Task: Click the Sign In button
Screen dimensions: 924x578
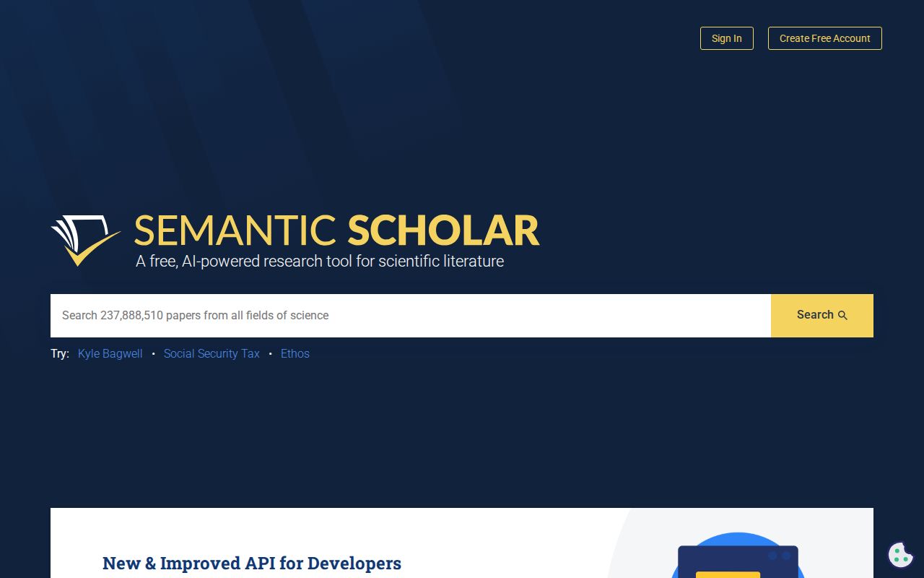Action: pos(726,38)
